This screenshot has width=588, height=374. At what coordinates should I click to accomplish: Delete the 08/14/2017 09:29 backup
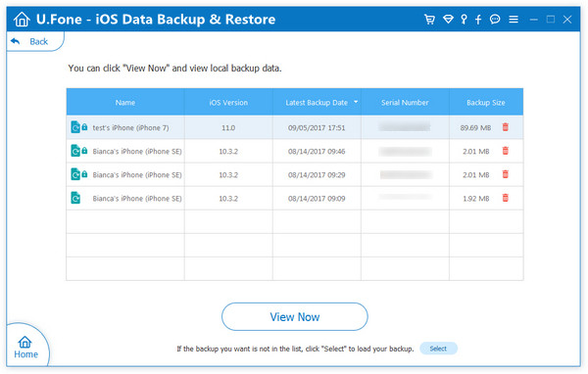(505, 174)
